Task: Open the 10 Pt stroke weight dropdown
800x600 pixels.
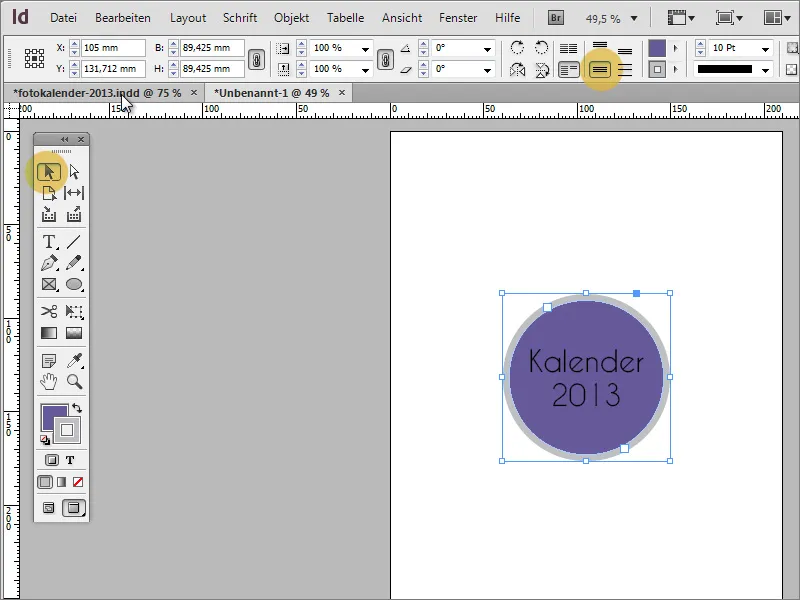Action: click(x=765, y=49)
